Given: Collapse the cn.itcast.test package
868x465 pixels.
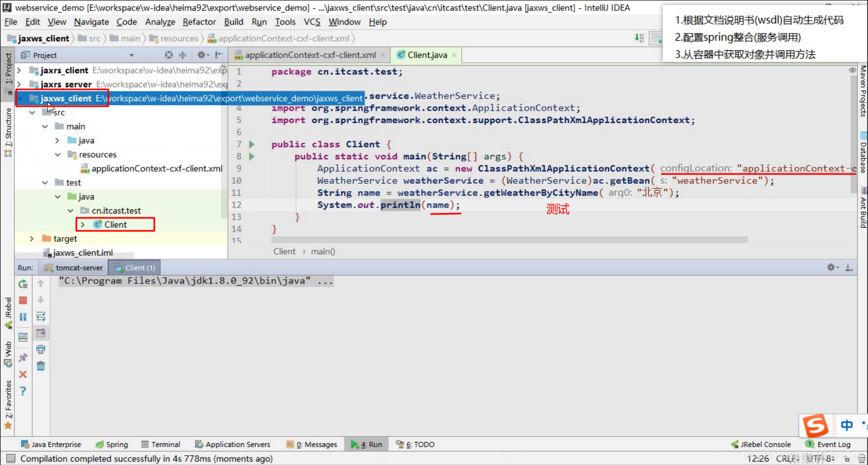Looking at the screenshot, I should [x=70, y=210].
